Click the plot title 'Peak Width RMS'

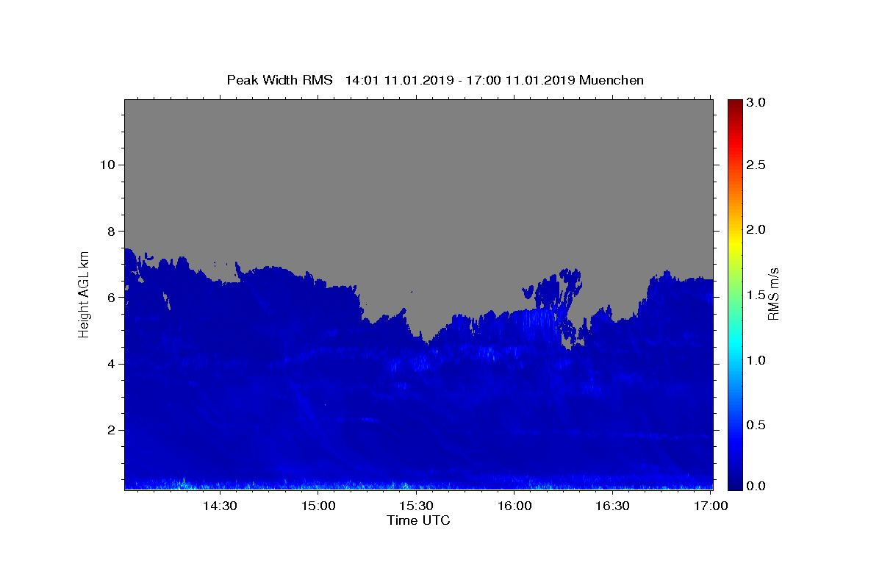(x=279, y=80)
